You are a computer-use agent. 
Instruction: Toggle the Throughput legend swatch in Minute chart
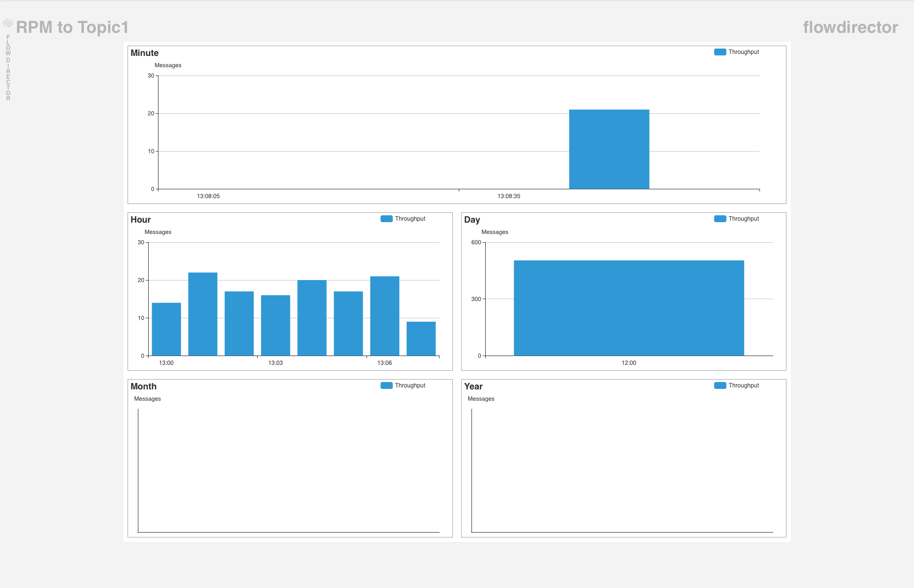[720, 52]
